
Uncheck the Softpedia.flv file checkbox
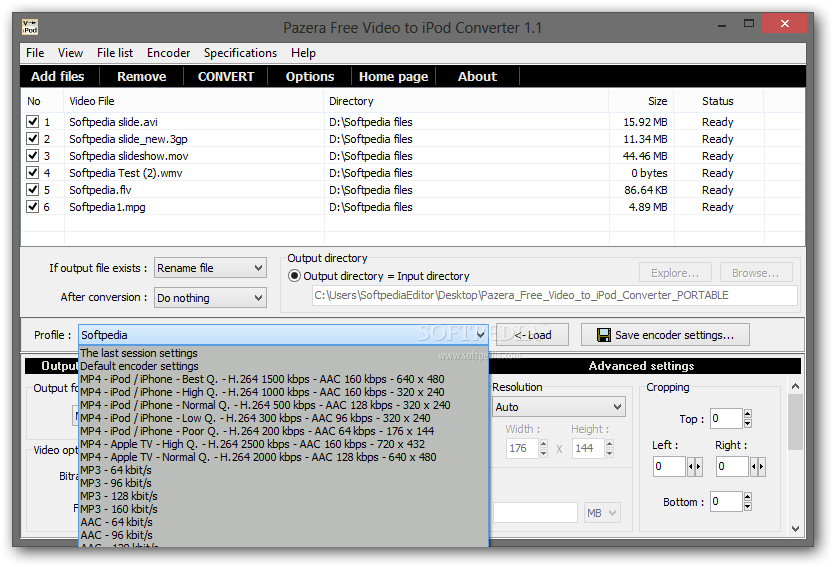[x=32, y=189]
